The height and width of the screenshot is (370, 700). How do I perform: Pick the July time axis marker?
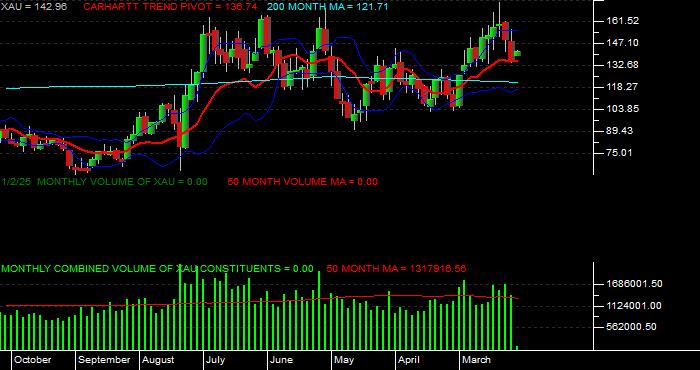pyautogui.click(x=217, y=360)
